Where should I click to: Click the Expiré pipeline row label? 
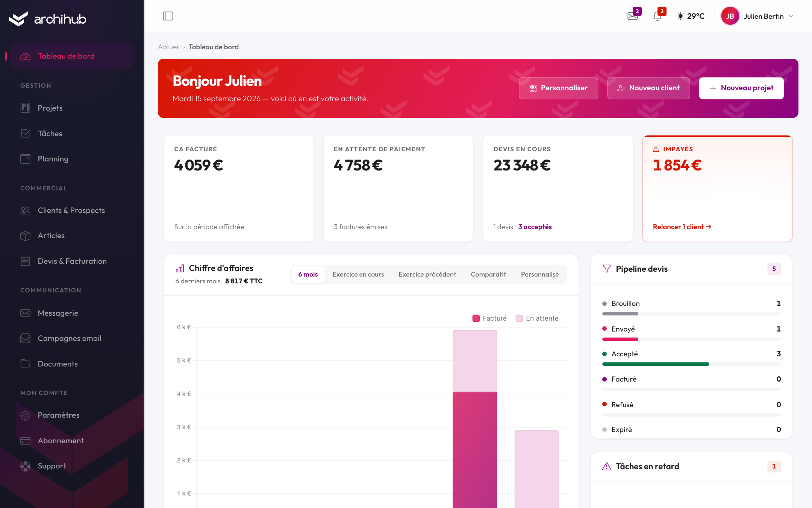[621, 429]
